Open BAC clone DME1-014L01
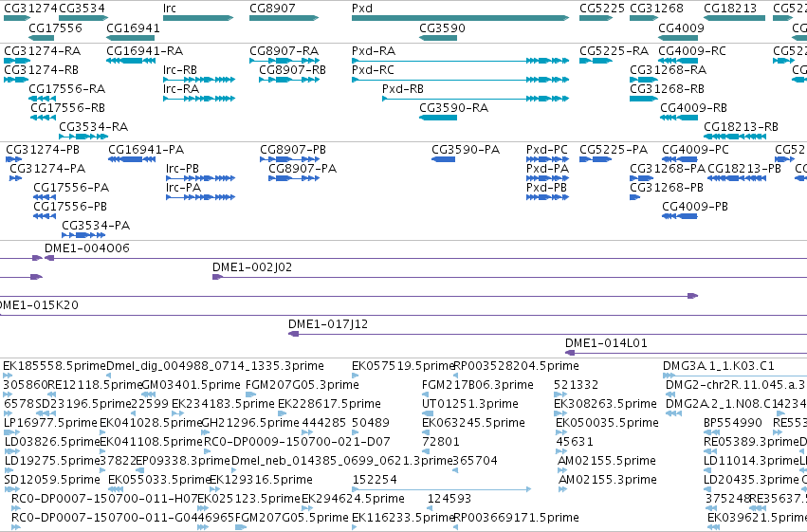The image size is (807, 532). tap(686, 353)
